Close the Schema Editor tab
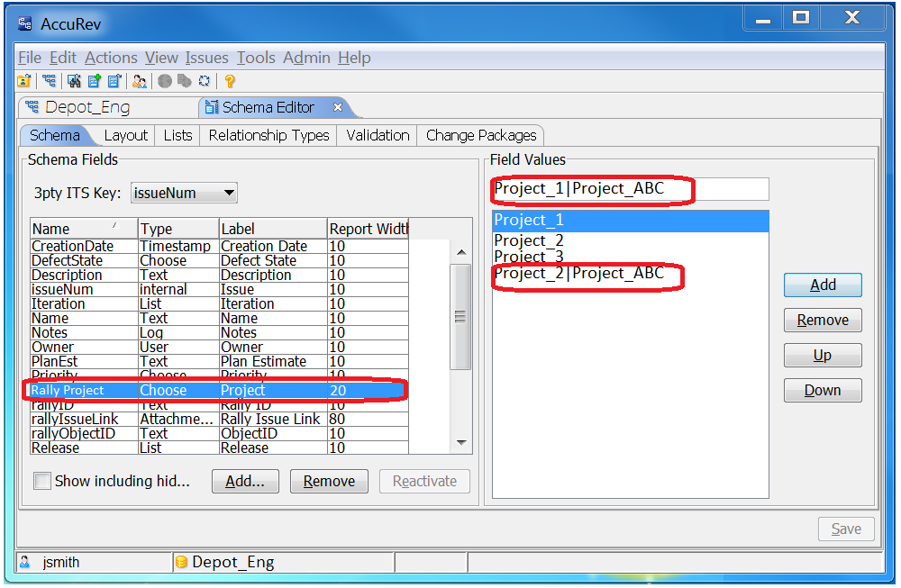The height and width of the screenshot is (588, 901). click(x=338, y=107)
